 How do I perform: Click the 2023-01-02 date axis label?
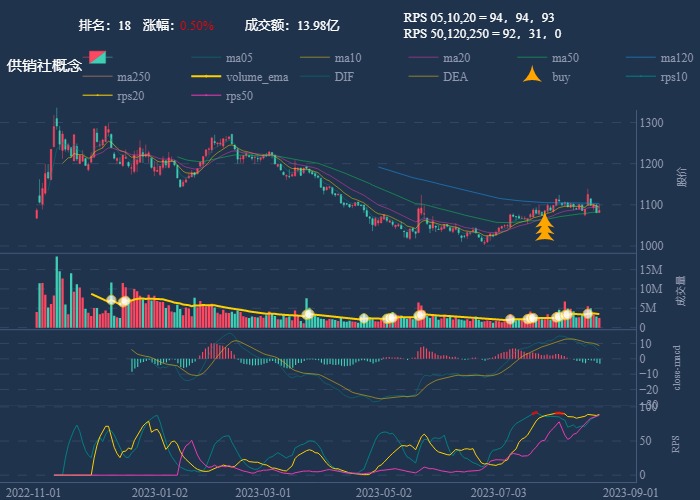(162, 492)
